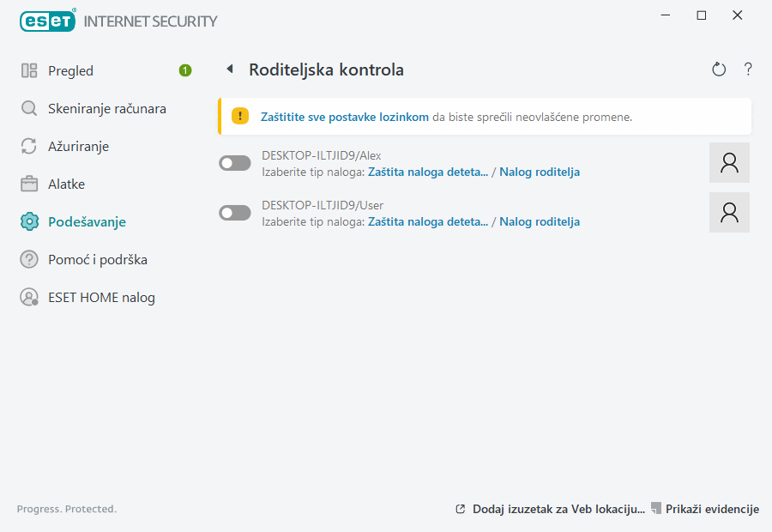Enable parental control for DESKTOP-ILTJID9/Alex

pos(234,162)
